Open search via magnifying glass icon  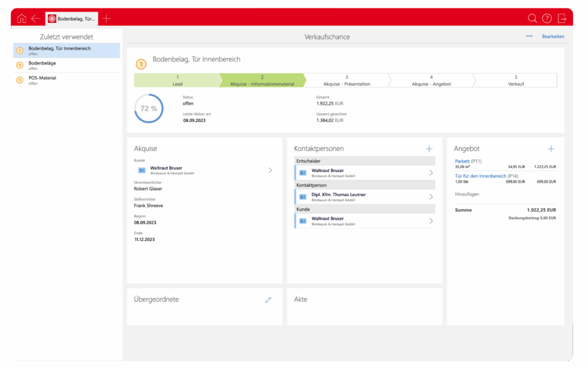(x=532, y=18)
